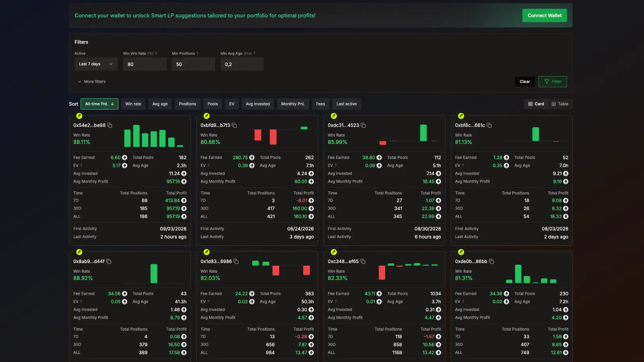Click EV help icon on card 0xbf8c...661c
Image resolution: width=644 pixels, height=362 pixels.
tap(463, 166)
